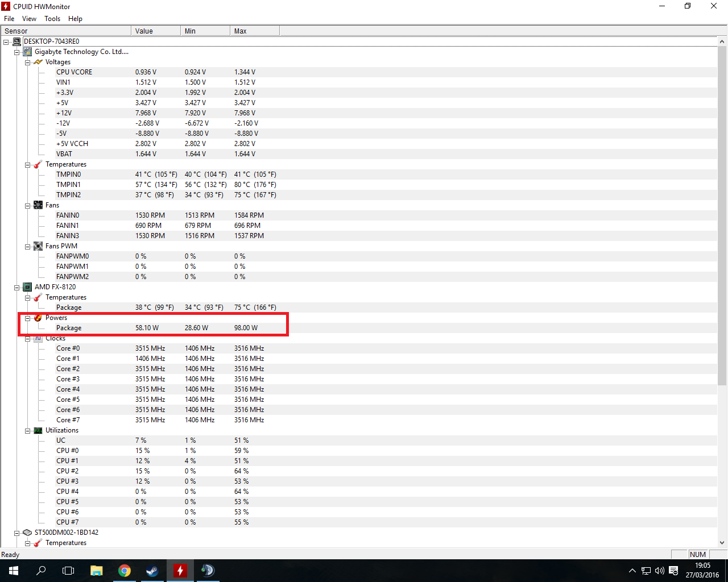Click the Voltages lightning icon
The width and height of the screenshot is (728, 582).
pos(38,62)
